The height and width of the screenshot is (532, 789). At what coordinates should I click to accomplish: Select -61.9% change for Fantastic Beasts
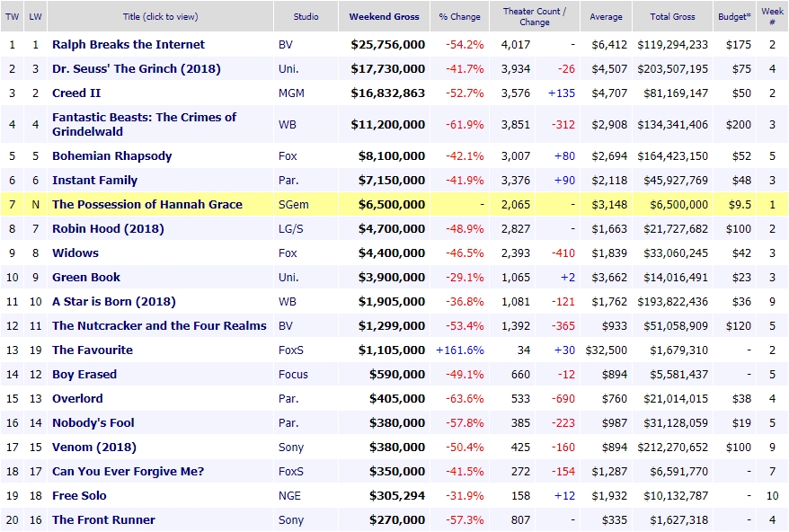click(465, 124)
